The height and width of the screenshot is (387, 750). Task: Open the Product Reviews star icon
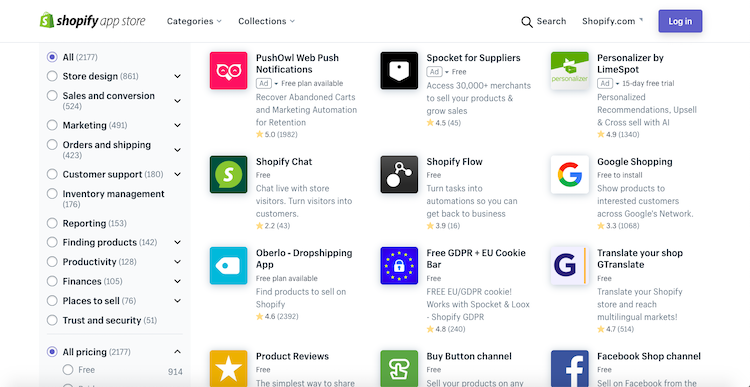(x=229, y=368)
